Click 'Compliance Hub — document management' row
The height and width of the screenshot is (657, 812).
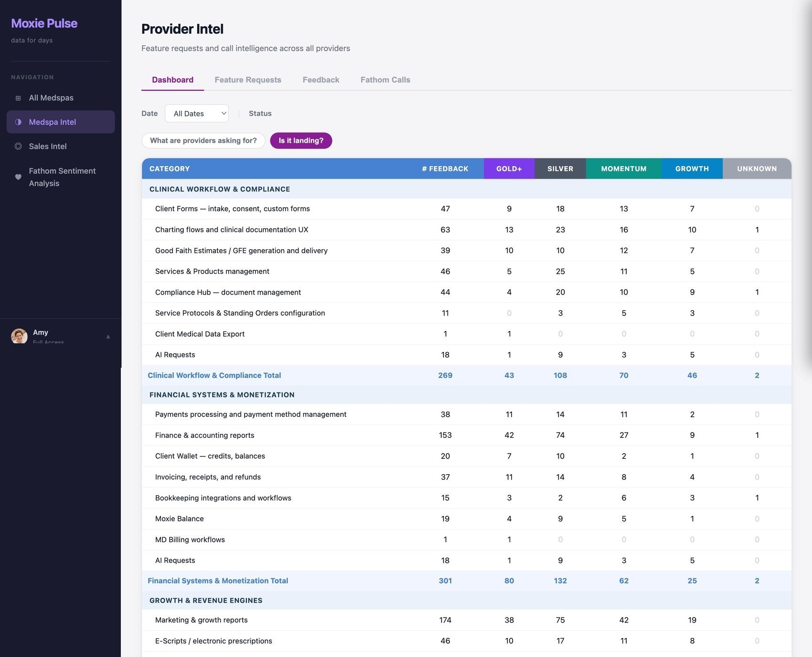467,292
